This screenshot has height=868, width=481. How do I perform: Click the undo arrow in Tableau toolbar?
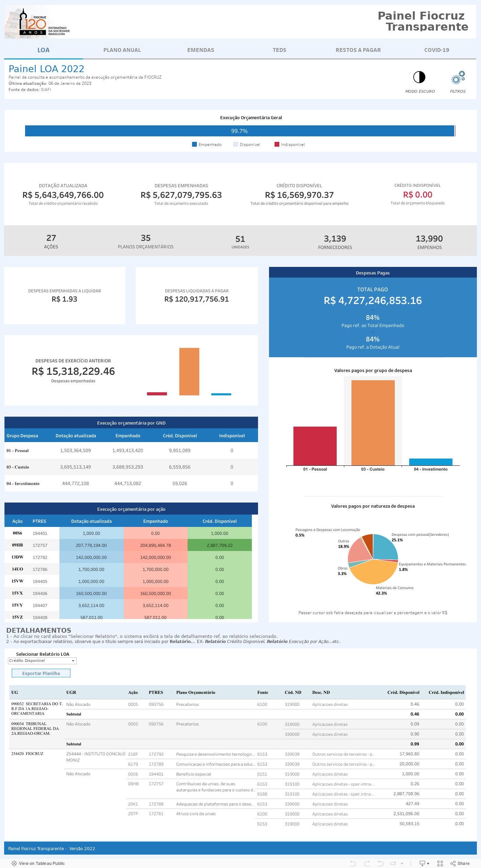point(353,863)
